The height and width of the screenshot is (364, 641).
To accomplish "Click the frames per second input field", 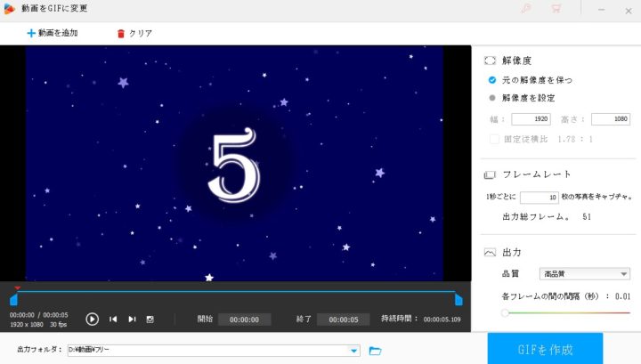I will [538, 198].
